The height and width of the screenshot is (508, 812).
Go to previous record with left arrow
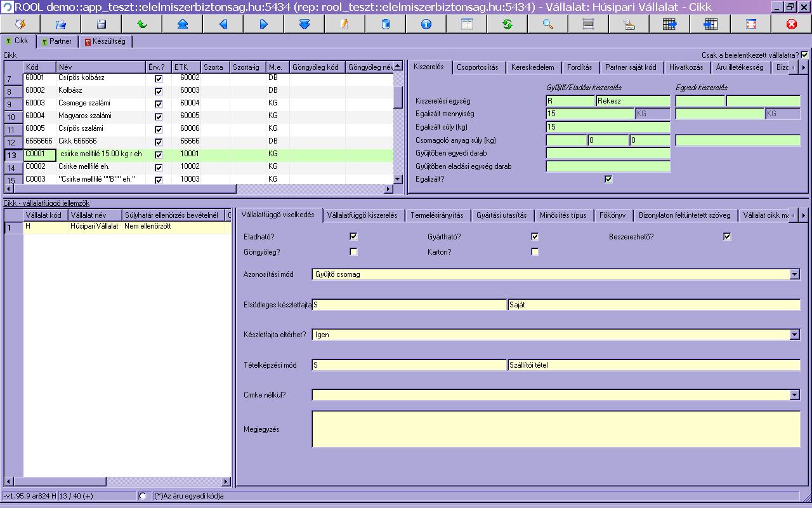[x=223, y=24]
